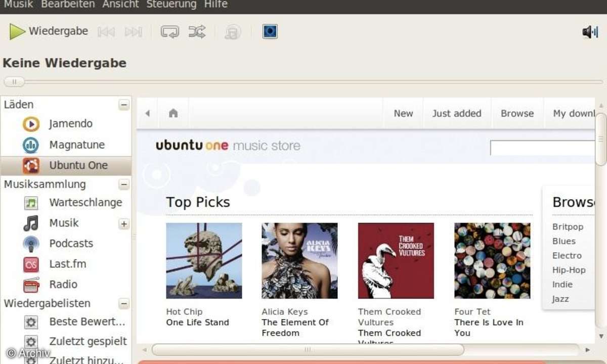The image size is (607, 364).
Task: Click the ubuntu one music store logo
Action: (x=228, y=146)
